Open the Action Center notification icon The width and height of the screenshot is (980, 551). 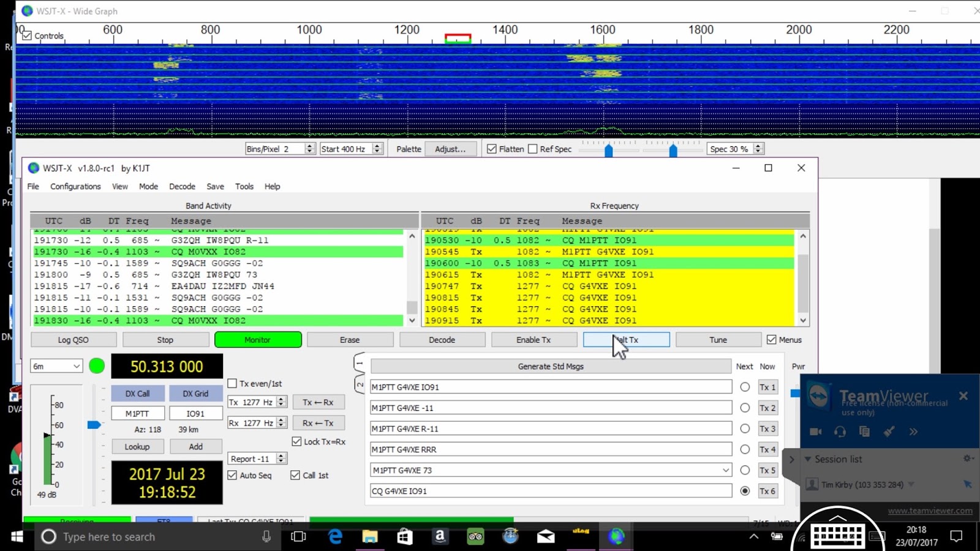(956, 537)
